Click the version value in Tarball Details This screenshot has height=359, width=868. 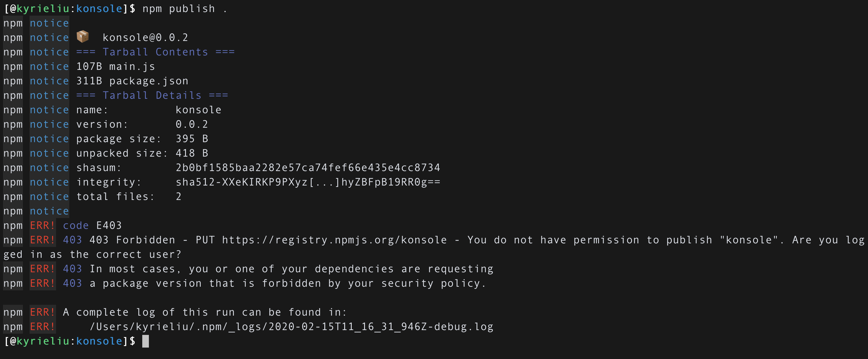pyautogui.click(x=192, y=125)
